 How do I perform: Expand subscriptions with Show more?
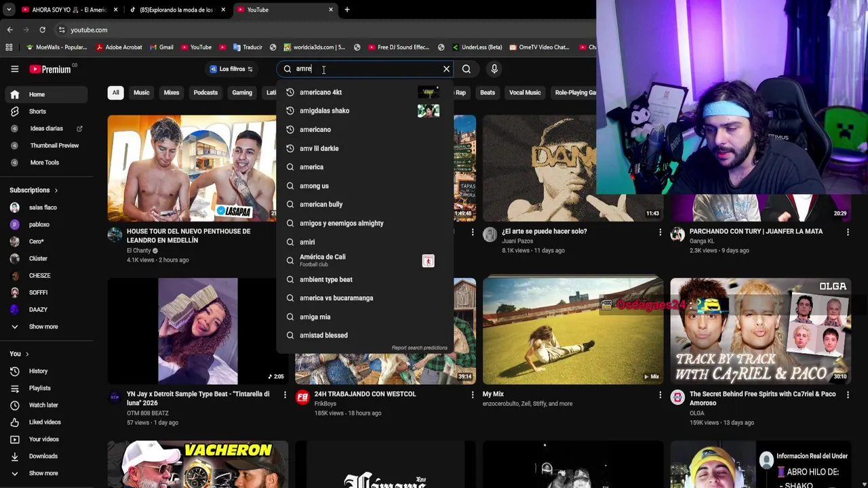(46, 326)
